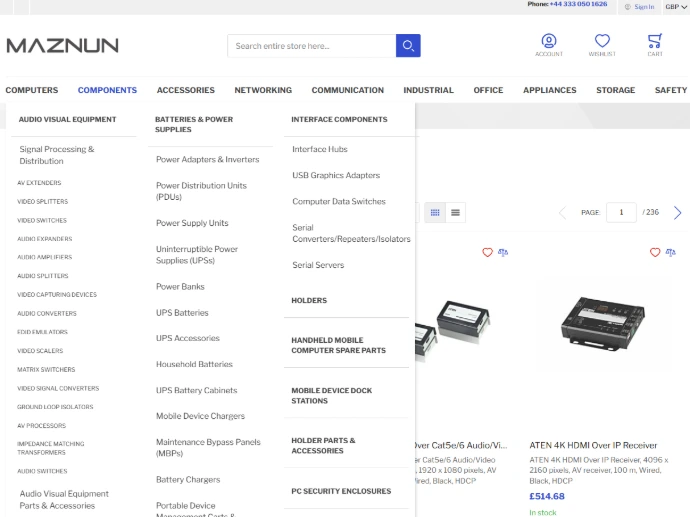Open the Networking menu

click(x=263, y=90)
